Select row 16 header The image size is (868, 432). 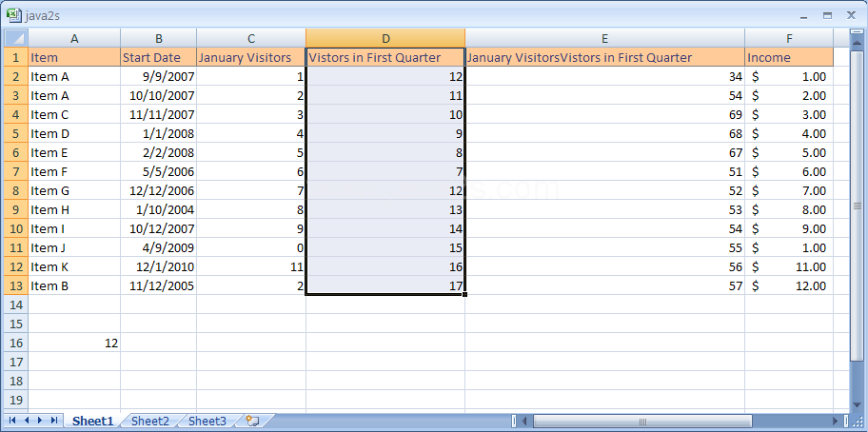pos(16,343)
